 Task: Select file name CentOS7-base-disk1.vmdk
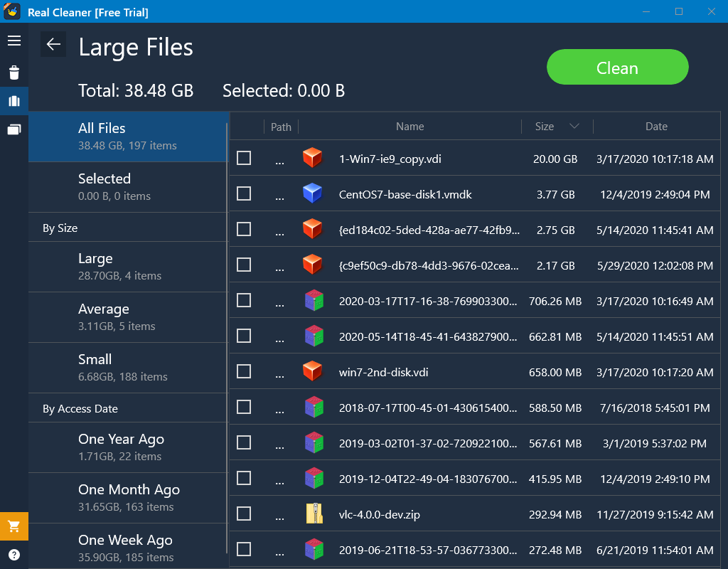(405, 195)
